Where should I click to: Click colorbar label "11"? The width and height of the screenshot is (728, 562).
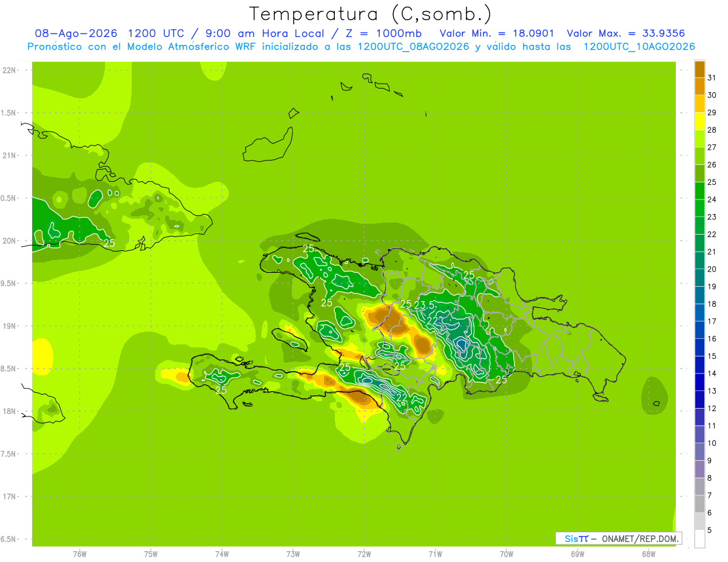tap(712, 426)
